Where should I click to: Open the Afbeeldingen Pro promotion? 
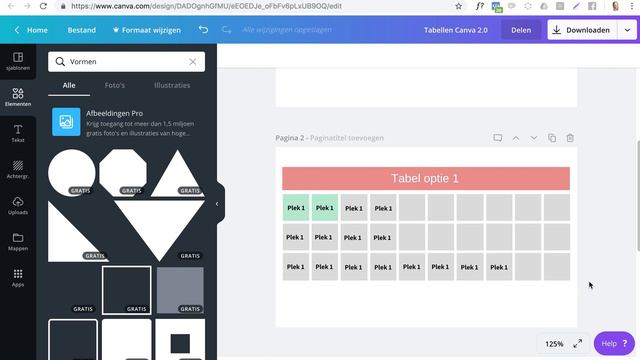(x=127, y=122)
